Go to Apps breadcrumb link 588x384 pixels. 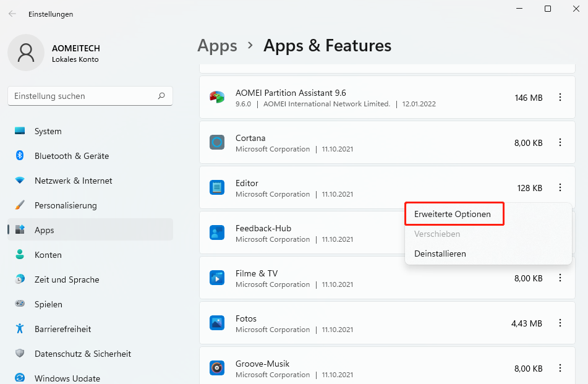point(217,46)
